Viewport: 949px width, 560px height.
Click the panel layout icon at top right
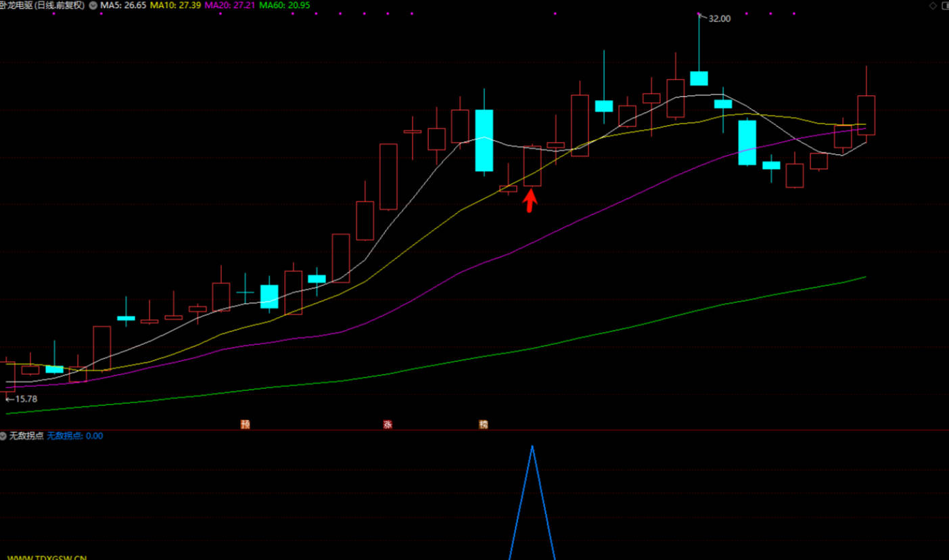pyautogui.click(x=944, y=5)
